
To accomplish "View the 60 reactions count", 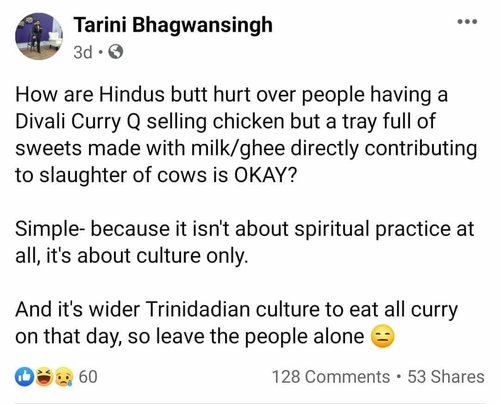I will [x=88, y=377].
